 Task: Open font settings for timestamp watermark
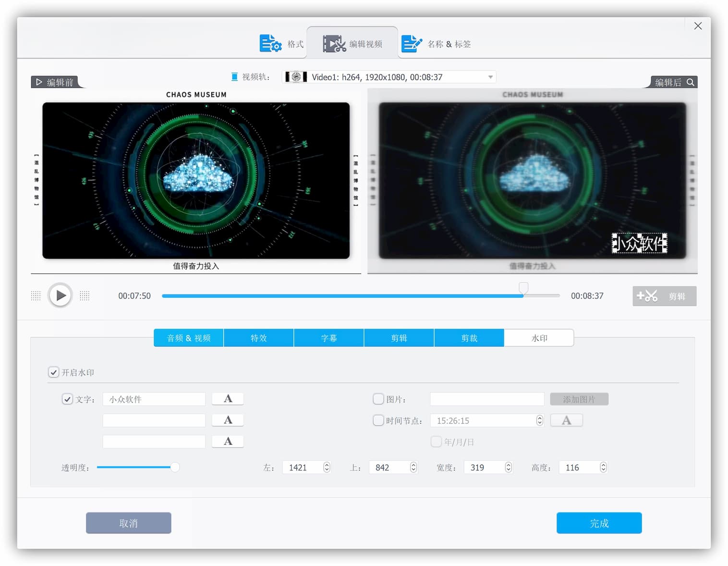566,420
